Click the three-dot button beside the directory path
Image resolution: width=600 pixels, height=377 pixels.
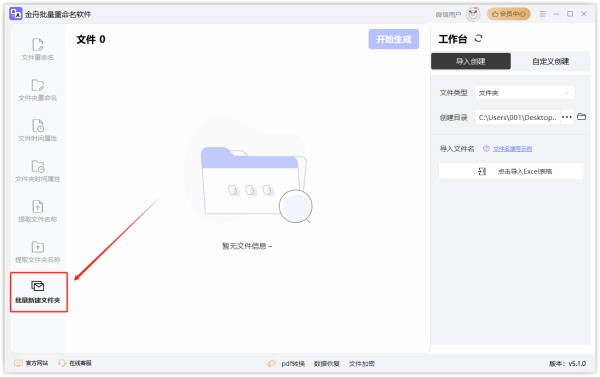coord(567,117)
